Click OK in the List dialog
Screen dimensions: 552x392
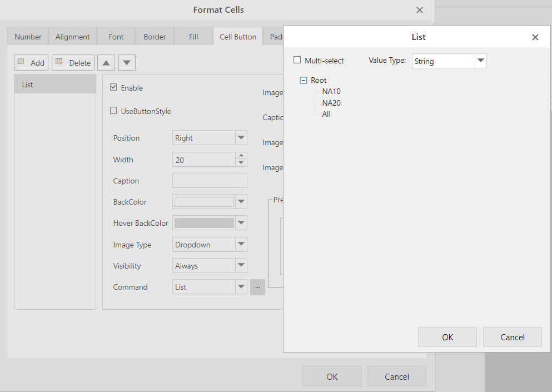coord(447,337)
